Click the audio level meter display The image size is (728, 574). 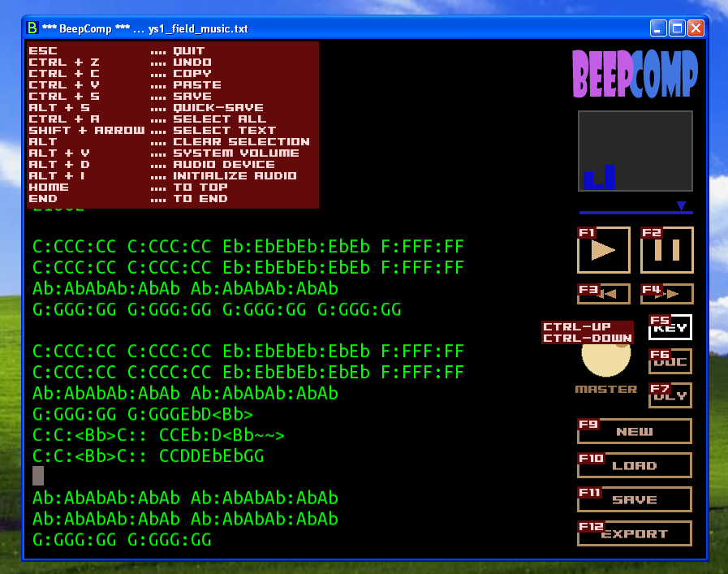point(635,151)
